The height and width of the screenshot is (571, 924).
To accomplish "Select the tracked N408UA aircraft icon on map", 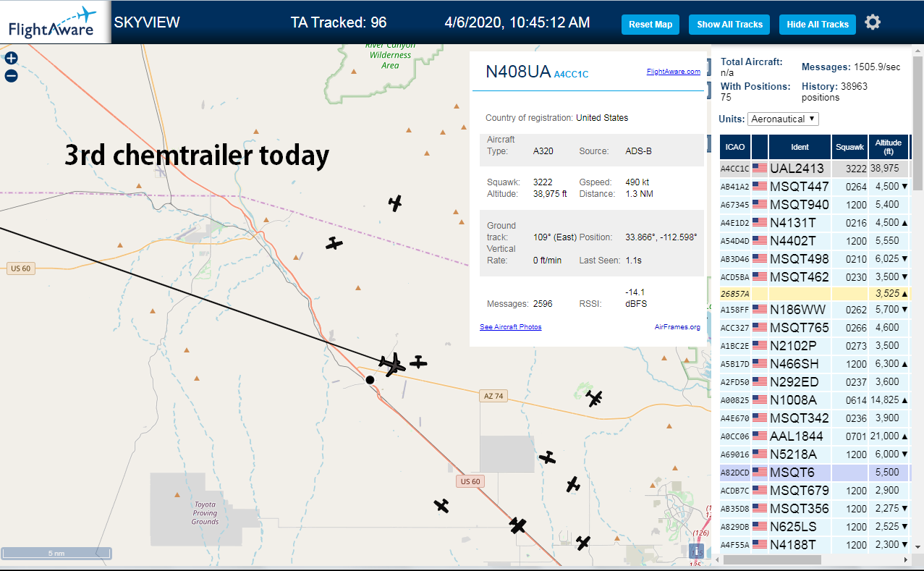I will [392, 364].
